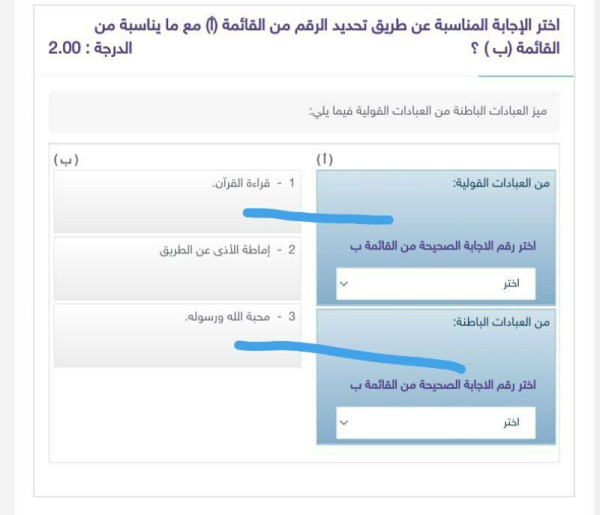Click the column header (أ)
The width and height of the screenshot is (600, 515).
point(325,159)
